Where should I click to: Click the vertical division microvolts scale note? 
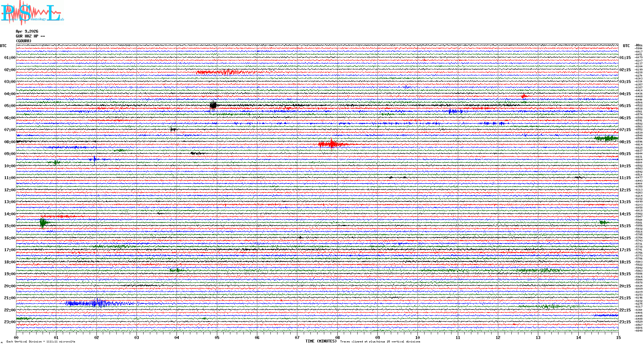pyautogui.click(x=41, y=342)
